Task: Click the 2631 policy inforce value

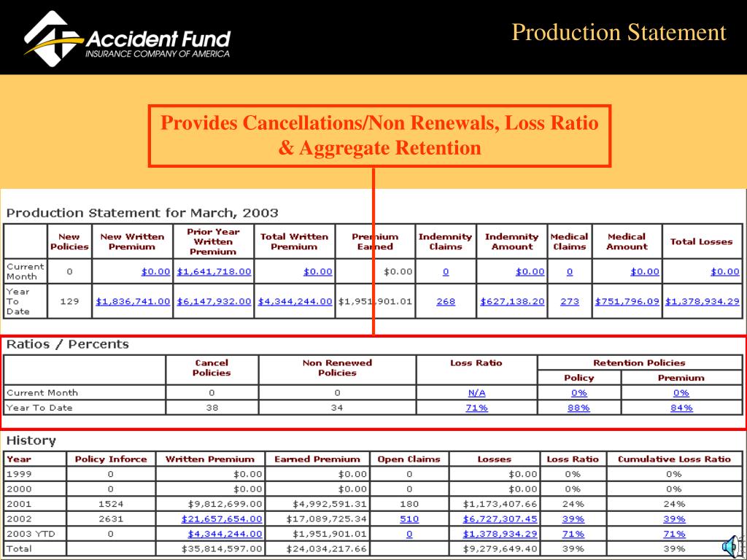Action: tap(111, 518)
